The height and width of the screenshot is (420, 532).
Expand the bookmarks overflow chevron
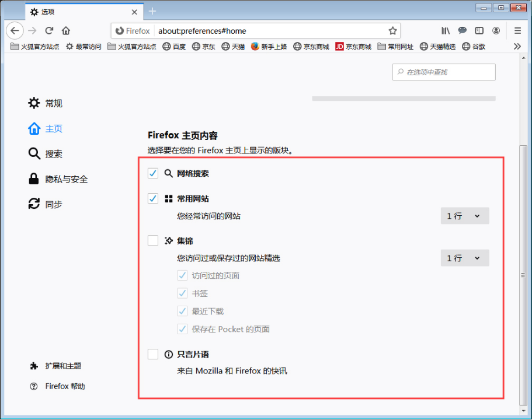coord(517,47)
